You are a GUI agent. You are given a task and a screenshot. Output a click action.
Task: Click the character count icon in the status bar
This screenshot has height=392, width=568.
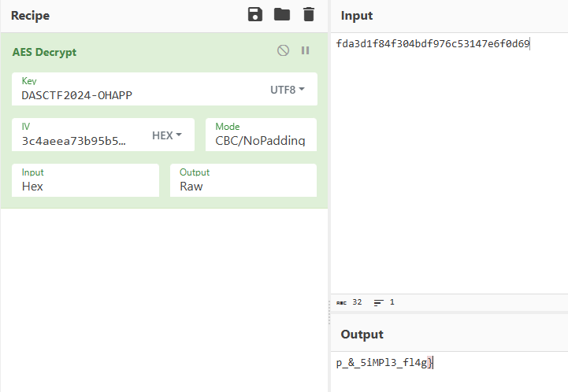(x=341, y=302)
